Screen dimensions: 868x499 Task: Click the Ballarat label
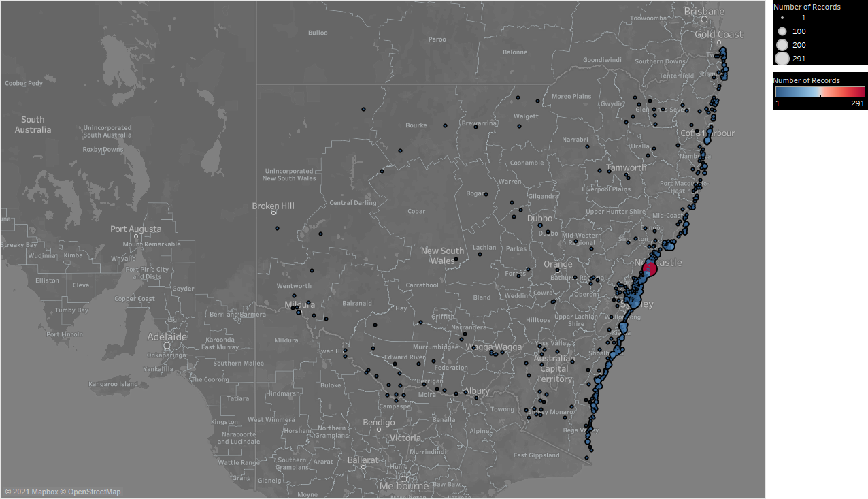(363, 460)
